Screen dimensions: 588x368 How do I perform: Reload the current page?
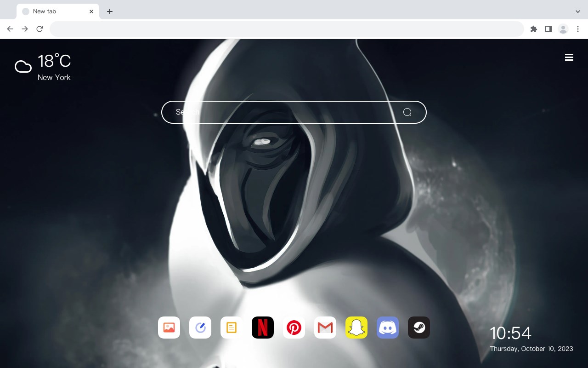pyautogui.click(x=40, y=29)
